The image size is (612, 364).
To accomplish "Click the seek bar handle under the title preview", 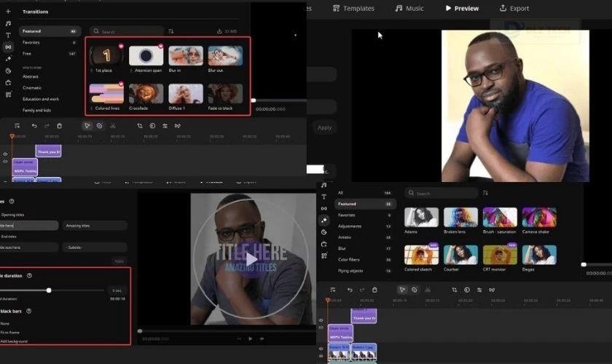I will (x=140, y=331).
